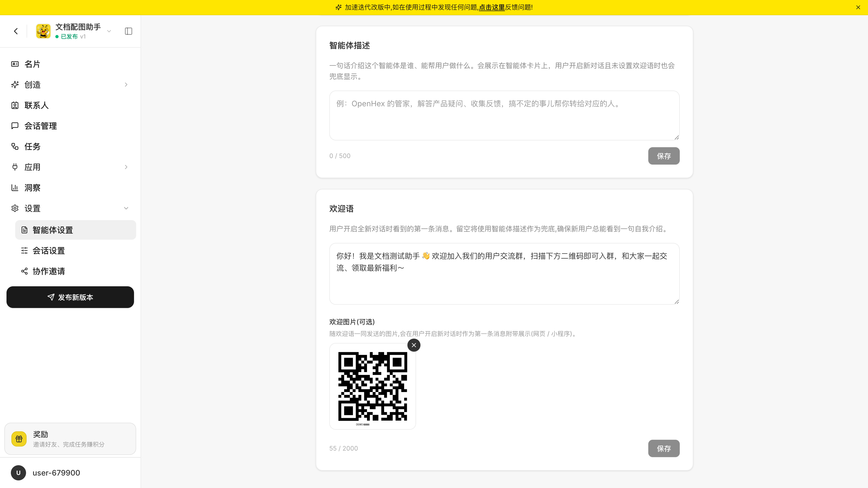Open the 文档配图助手 agent switcher dropdown

tap(109, 31)
